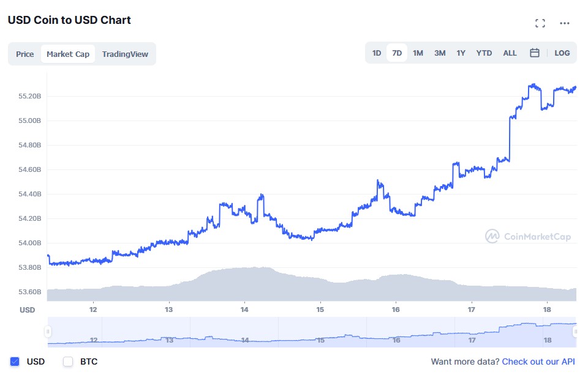The image size is (588, 386).
Task: Switch to the Price tab
Action: click(24, 54)
